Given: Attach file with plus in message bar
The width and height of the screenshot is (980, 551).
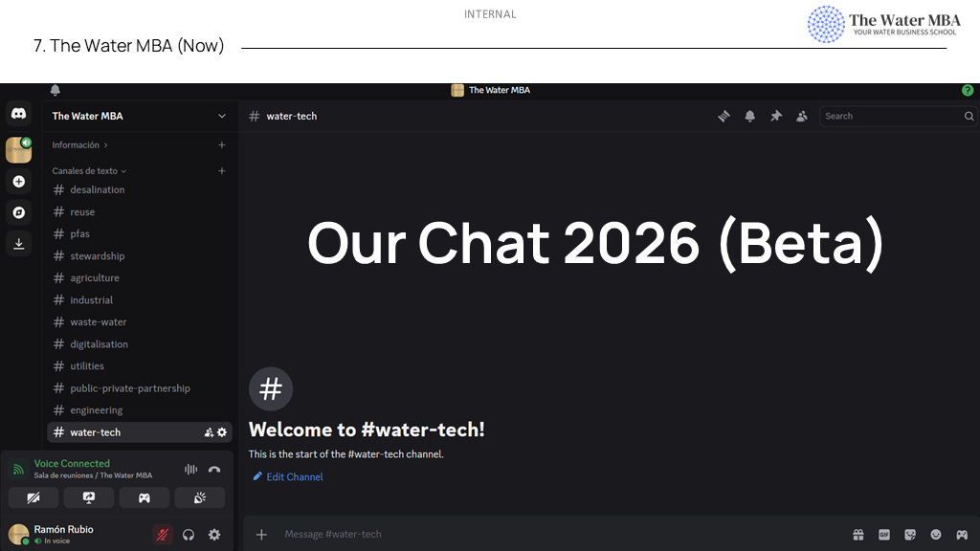Looking at the screenshot, I should 261,534.
